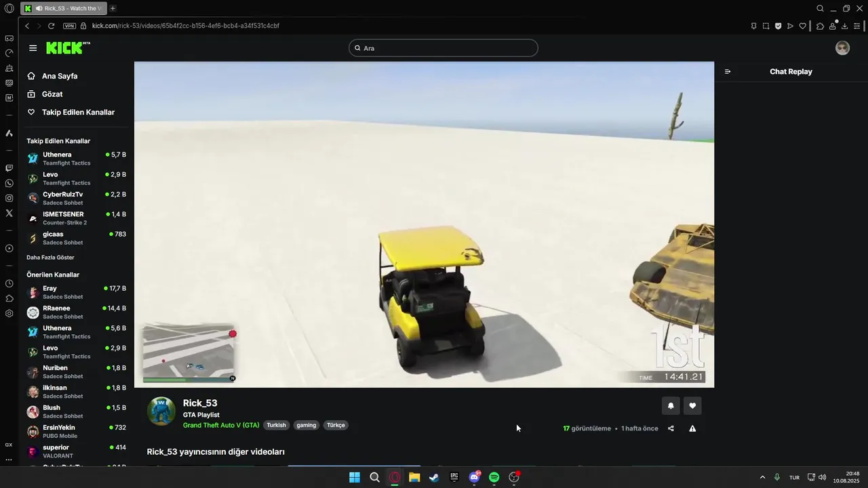The image size is (868, 488).
Task: Open the sidebar player icon
Action: pyautogui.click(x=9, y=248)
